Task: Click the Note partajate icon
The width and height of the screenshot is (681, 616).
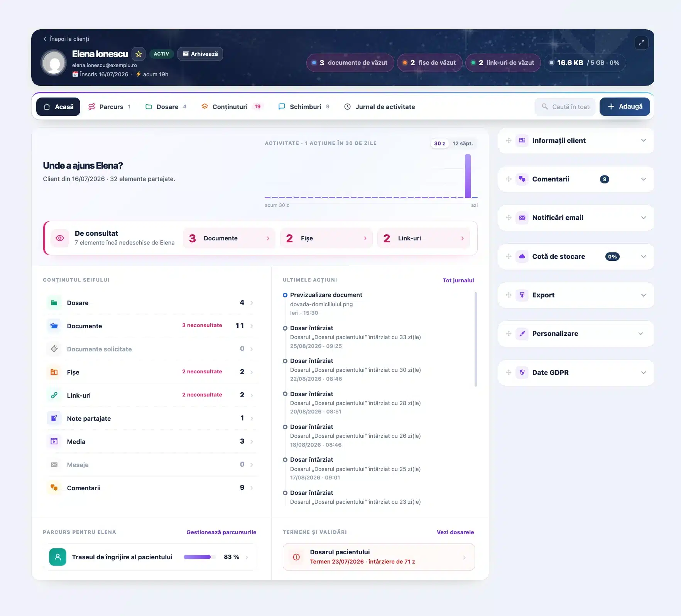Action: click(54, 419)
